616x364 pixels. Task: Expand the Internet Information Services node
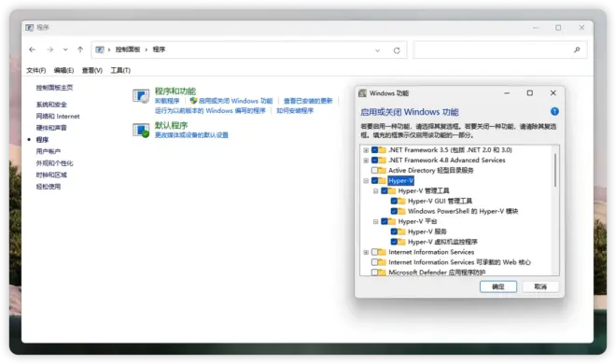coord(366,252)
